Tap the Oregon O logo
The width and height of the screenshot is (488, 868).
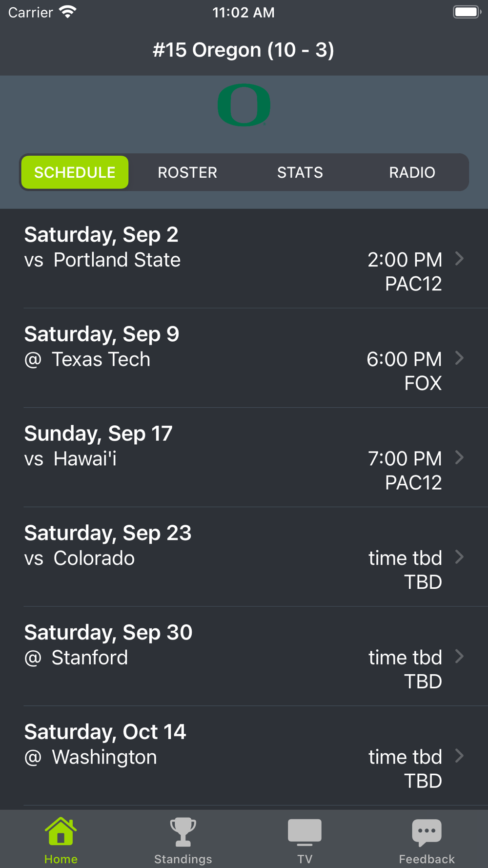coord(244,105)
